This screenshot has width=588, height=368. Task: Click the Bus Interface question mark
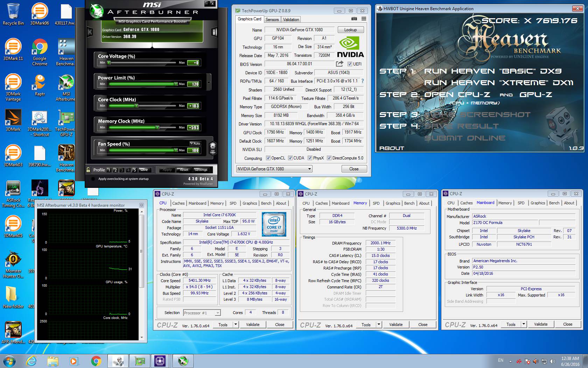point(363,81)
